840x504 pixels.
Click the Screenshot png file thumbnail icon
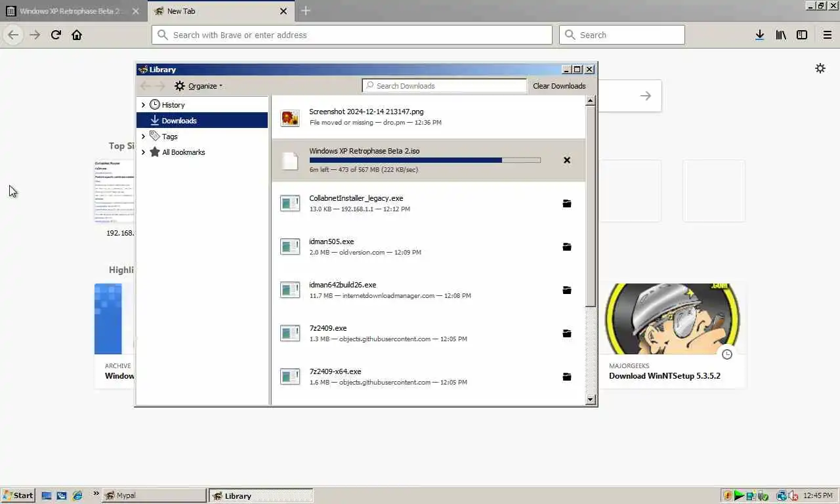click(x=290, y=117)
